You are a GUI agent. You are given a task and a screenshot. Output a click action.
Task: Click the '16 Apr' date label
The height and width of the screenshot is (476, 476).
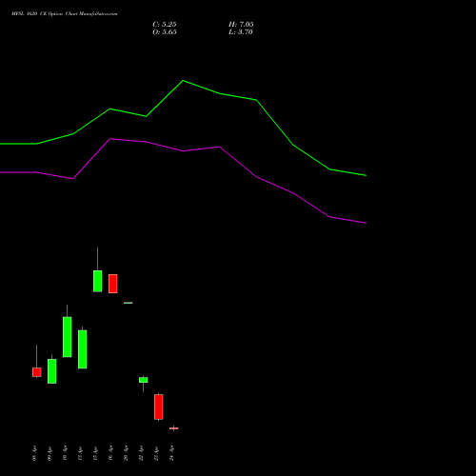click(x=110, y=453)
